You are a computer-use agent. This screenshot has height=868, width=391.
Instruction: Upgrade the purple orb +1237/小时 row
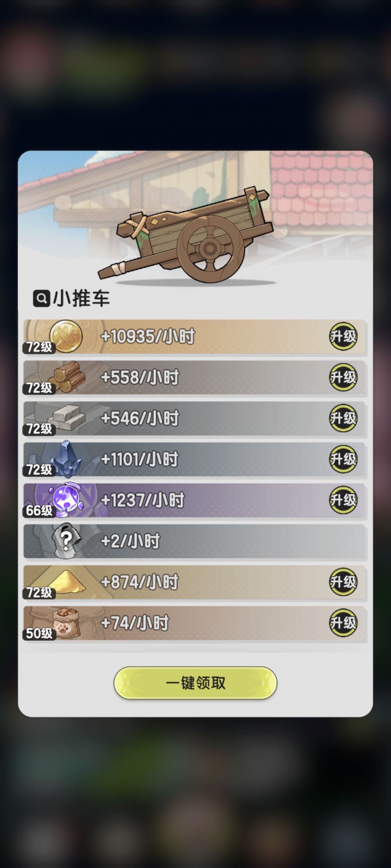pyautogui.click(x=343, y=500)
